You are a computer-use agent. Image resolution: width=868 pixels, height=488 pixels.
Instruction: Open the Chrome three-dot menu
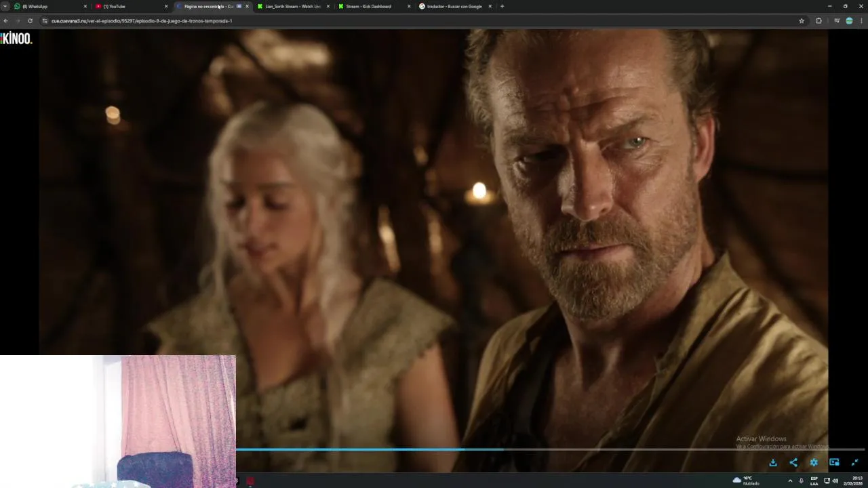862,20
